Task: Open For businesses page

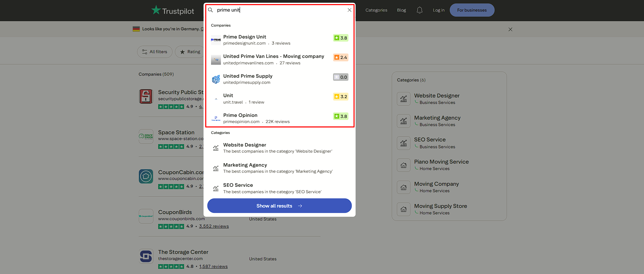Action: (472, 10)
